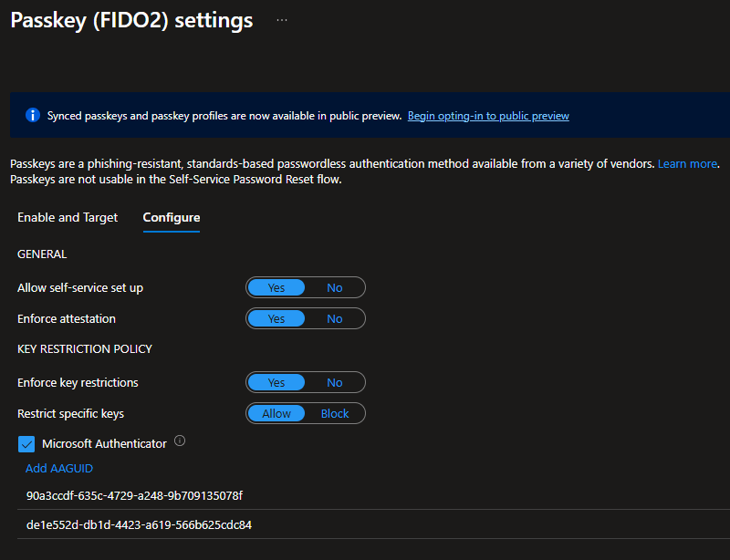
Task: Click info icon next to Microsoft Authenticator
Action: (x=180, y=441)
